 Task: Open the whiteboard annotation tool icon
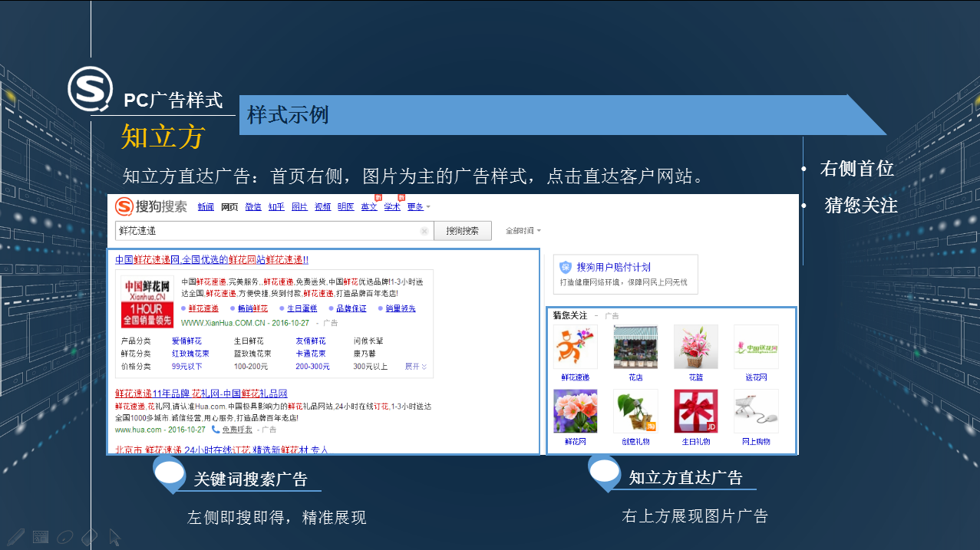(x=41, y=537)
